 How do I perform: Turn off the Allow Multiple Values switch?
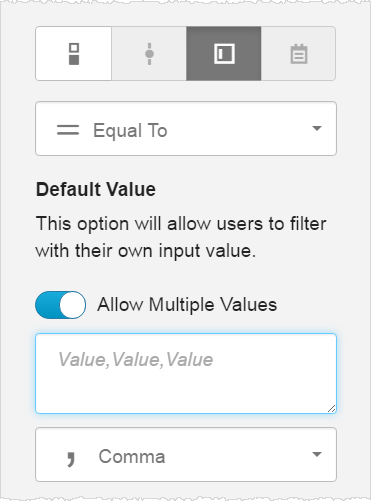61,305
